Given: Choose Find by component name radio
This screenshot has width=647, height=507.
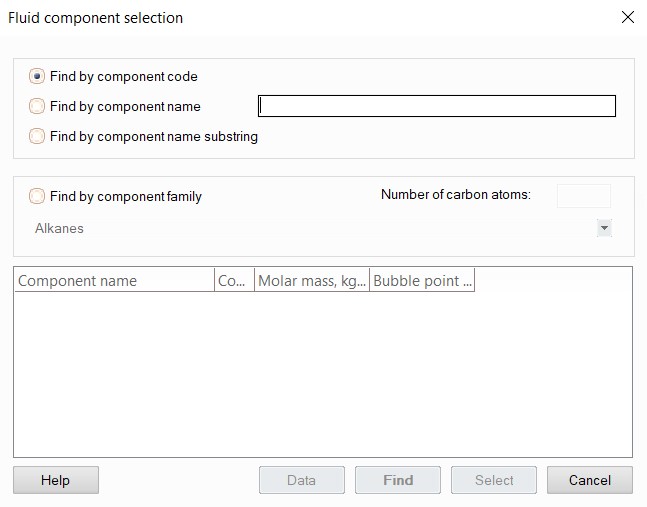Looking at the screenshot, I should (x=37, y=106).
